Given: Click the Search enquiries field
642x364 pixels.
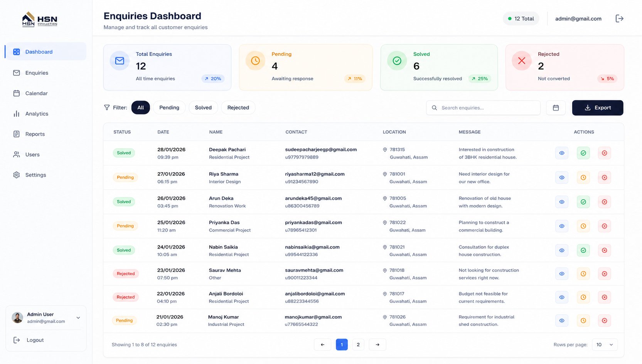Looking at the screenshot, I should click(483, 108).
